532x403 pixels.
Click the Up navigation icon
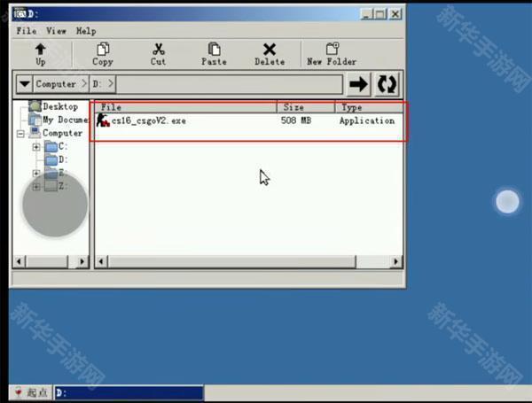click(41, 50)
